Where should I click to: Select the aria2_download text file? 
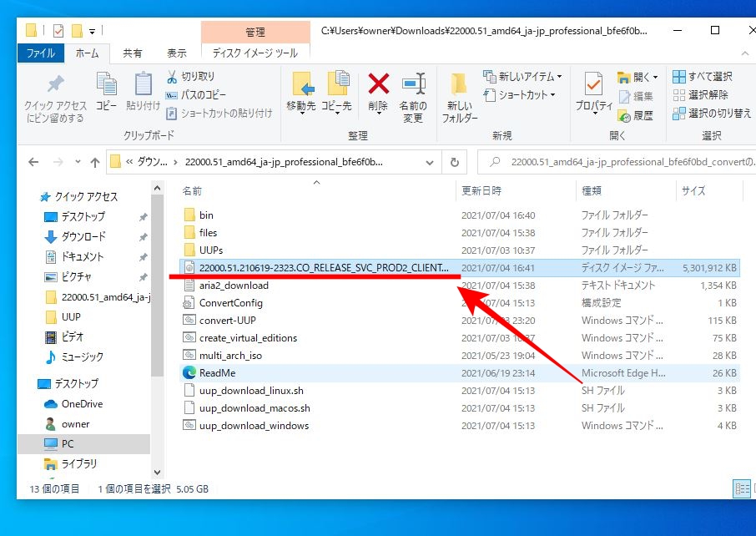(460, 286)
